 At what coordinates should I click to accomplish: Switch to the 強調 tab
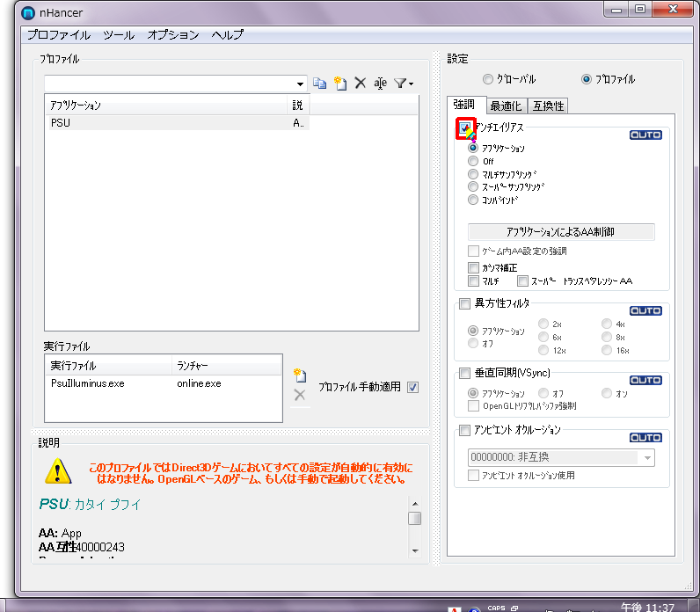(464, 105)
